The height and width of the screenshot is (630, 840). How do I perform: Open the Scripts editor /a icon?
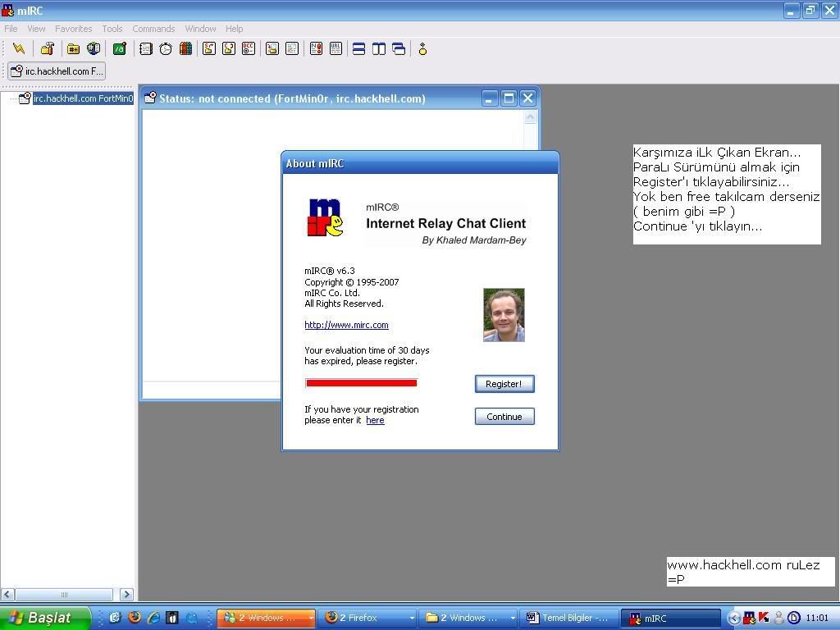[x=120, y=49]
